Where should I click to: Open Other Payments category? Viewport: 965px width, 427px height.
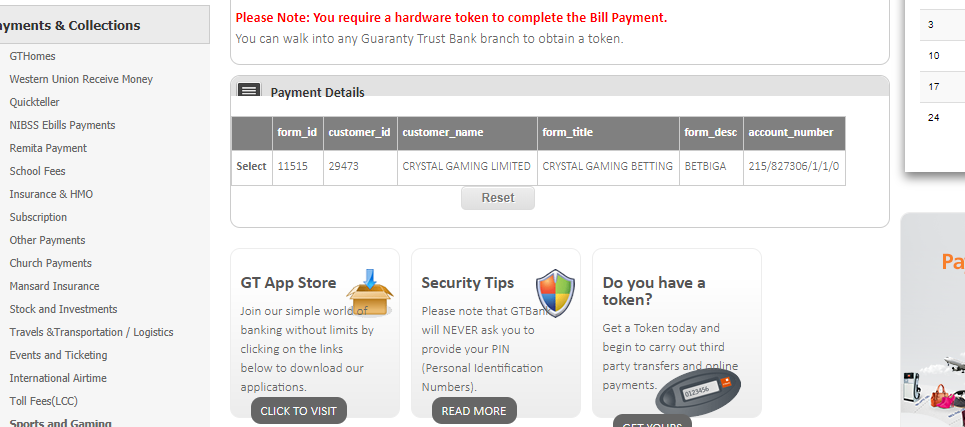[47, 240]
